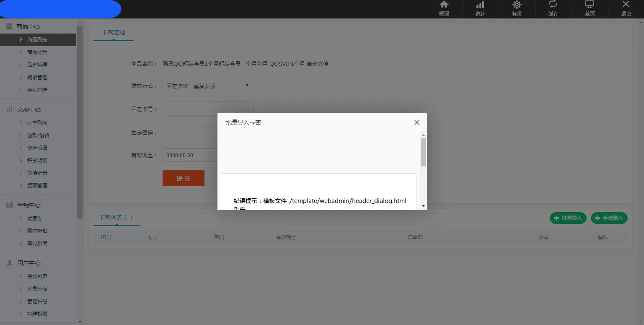This screenshot has width=644, height=325.
Task: Open the 概况 overview icon
Action: tap(444, 8)
